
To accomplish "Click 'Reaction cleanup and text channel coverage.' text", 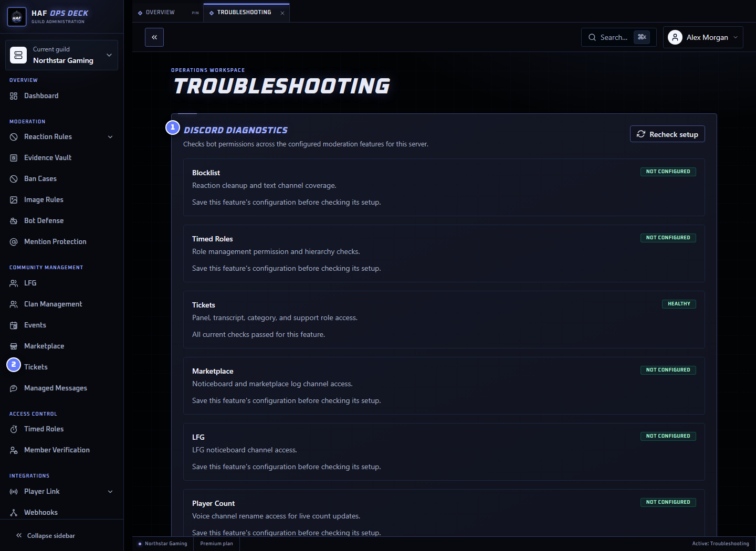I will tap(264, 185).
